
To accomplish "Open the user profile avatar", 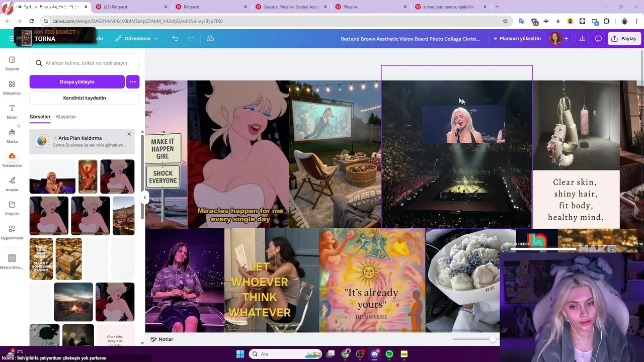I will [555, 39].
